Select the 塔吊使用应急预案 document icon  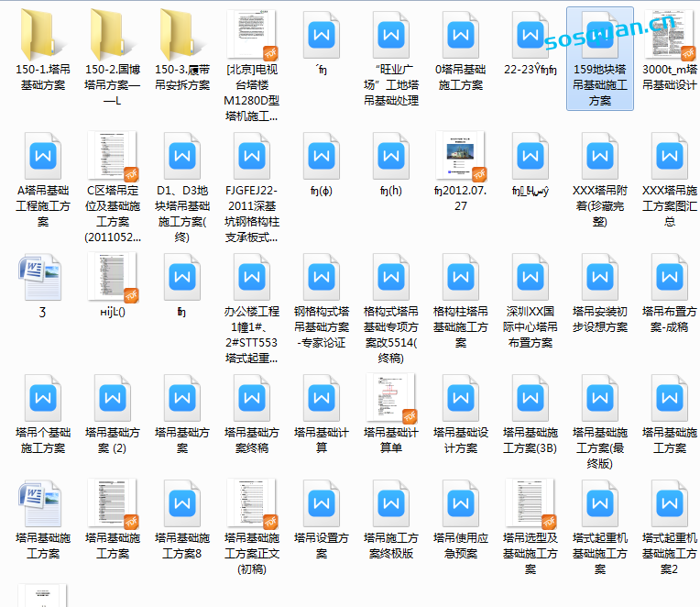pyautogui.click(x=460, y=502)
